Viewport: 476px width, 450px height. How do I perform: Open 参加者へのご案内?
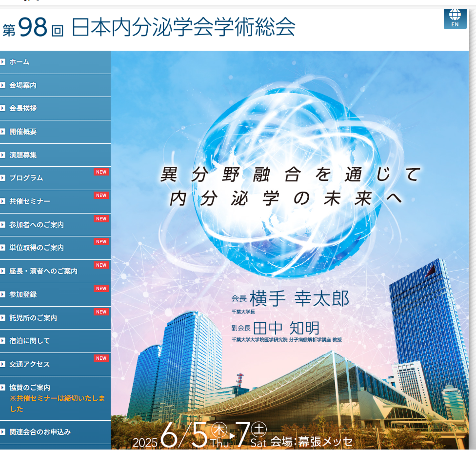click(x=55, y=225)
